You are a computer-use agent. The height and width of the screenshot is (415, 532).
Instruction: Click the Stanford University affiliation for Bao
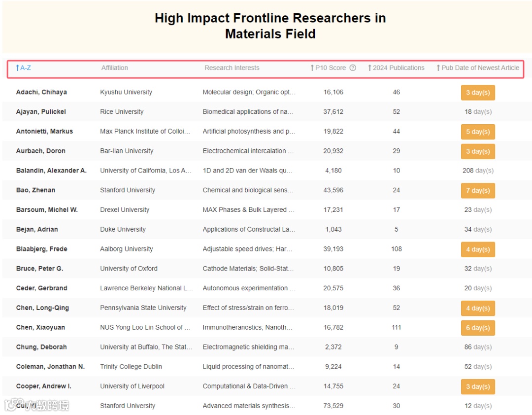point(128,190)
